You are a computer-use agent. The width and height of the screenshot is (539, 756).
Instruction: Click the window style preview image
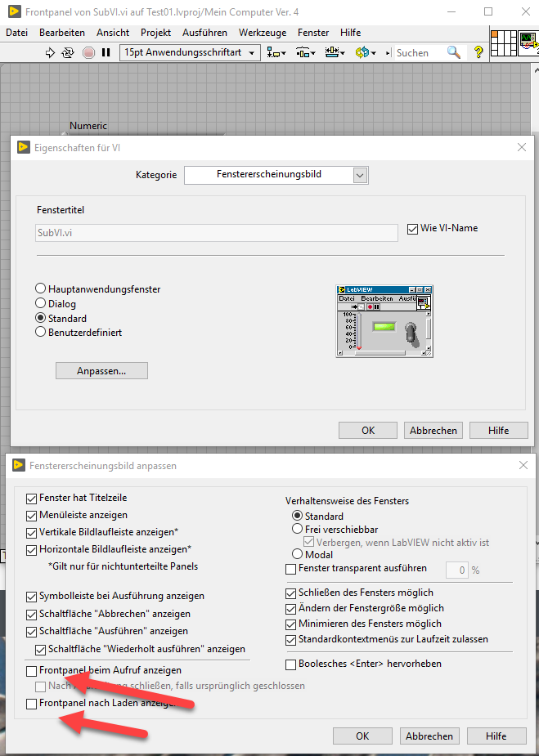[384, 321]
